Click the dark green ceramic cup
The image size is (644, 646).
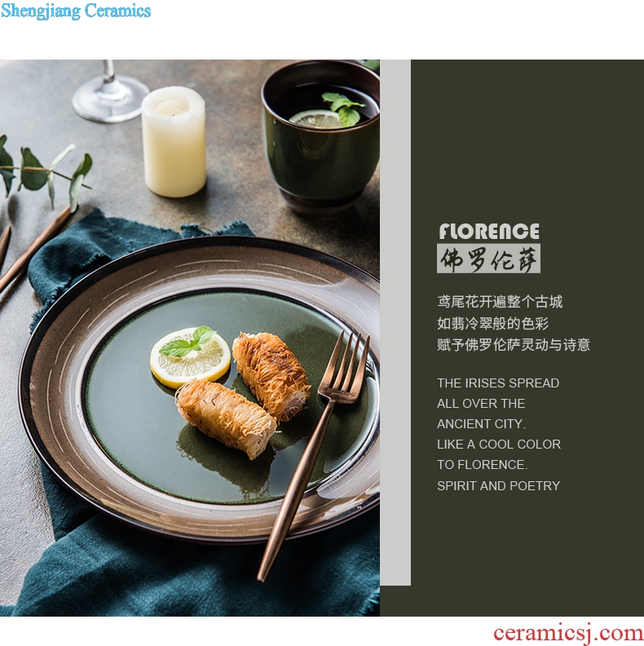320,136
